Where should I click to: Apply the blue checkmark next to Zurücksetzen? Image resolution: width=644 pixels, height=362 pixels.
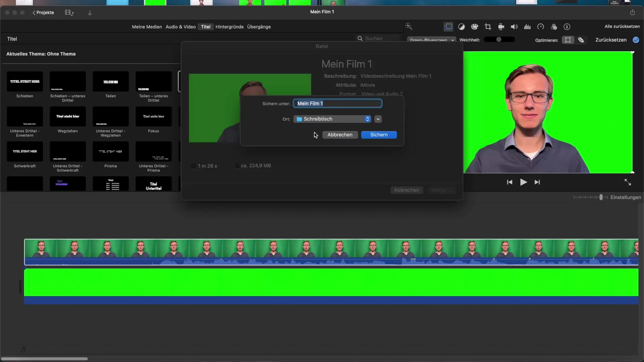[636, 40]
